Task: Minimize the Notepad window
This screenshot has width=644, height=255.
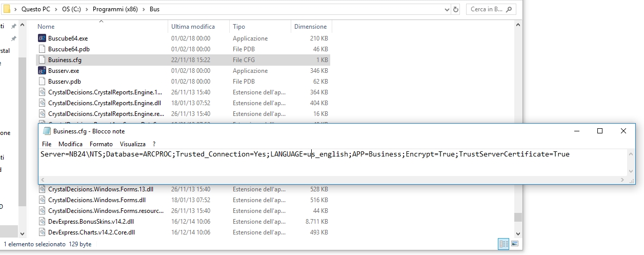Action: pos(576,131)
